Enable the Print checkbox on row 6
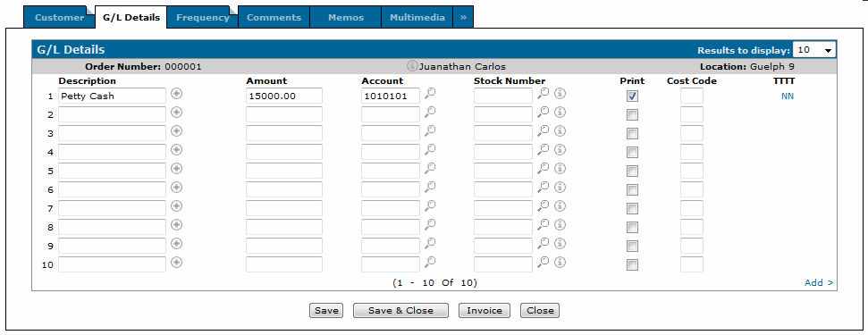Screen dimensions: 868x335 [x=632, y=190]
